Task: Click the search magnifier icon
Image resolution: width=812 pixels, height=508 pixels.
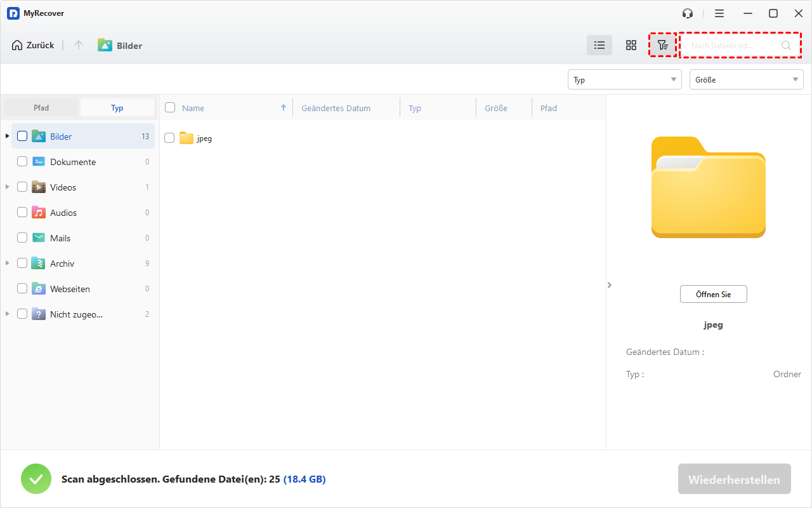Action: (786, 46)
